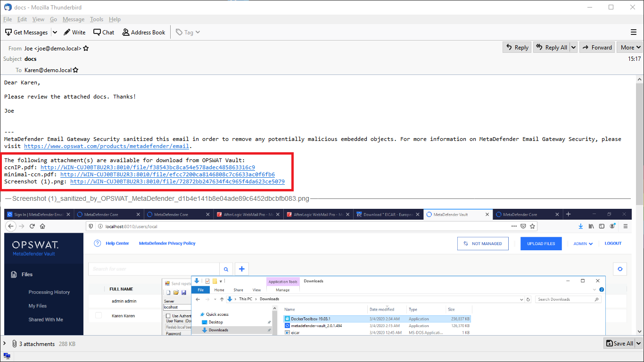The width and height of the screenshot is (644, 362).
Task: Expand the attachment list pane arrow
Action: pyautogui.click(x=5, y=344)
